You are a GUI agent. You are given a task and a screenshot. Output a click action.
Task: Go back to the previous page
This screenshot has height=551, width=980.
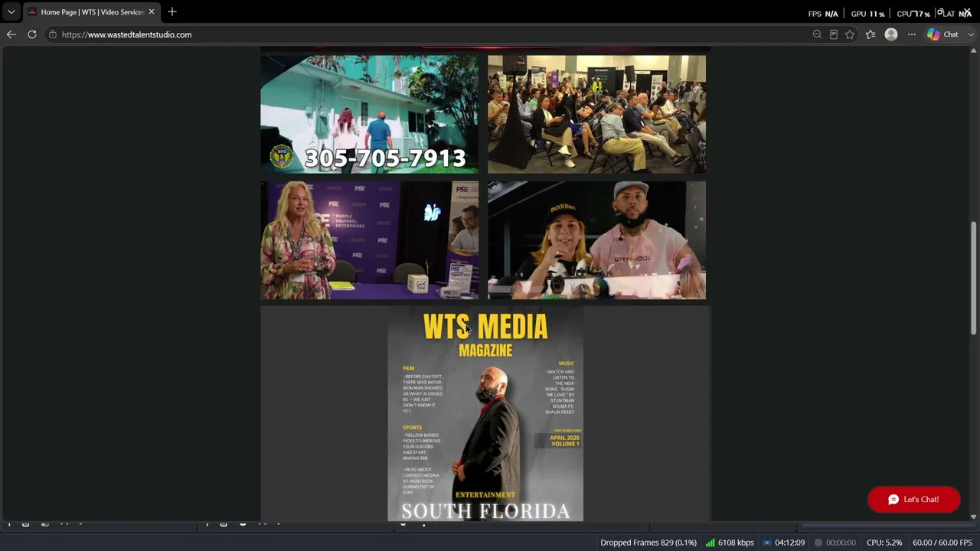tap(11, 34)
